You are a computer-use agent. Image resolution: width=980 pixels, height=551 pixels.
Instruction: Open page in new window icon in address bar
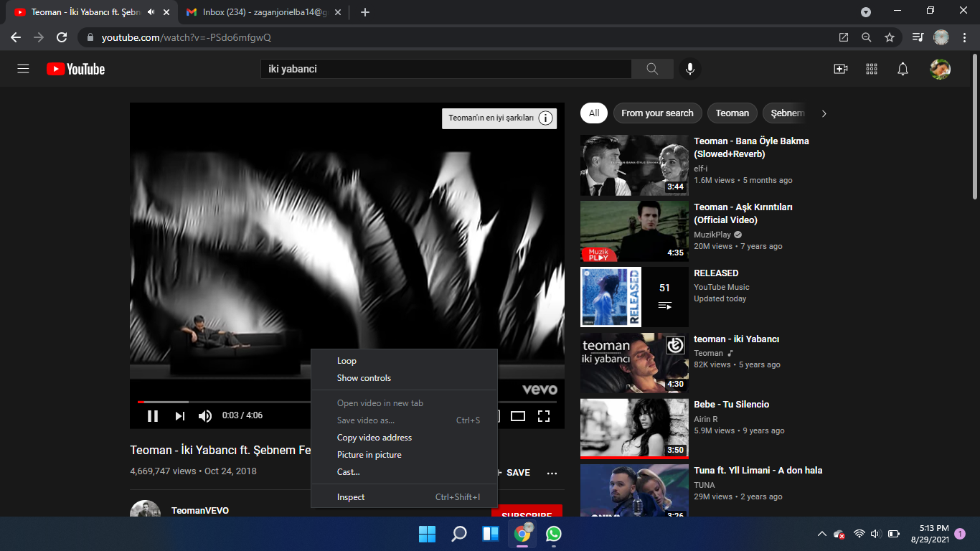(x=844, y=37)
